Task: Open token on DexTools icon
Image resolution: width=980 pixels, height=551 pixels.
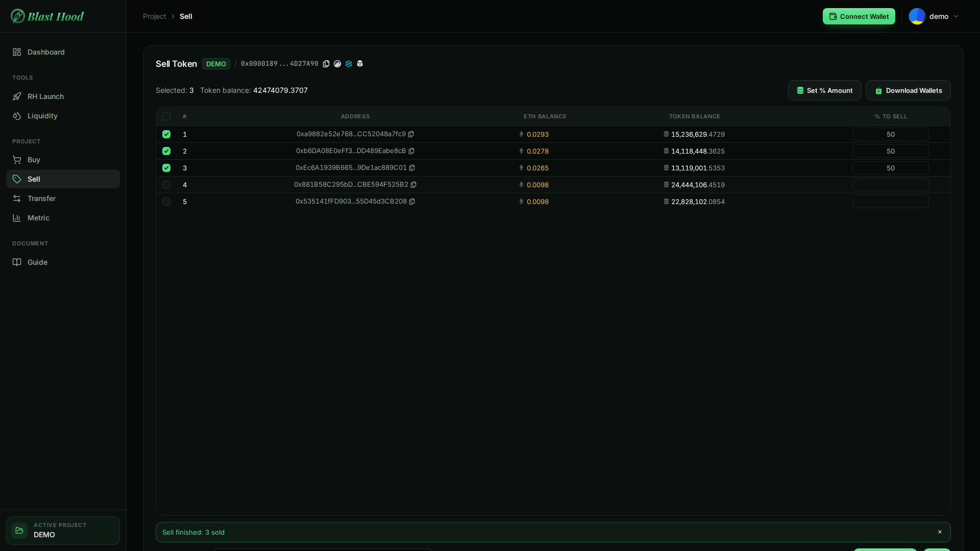Action: click(x=349, y=64)
